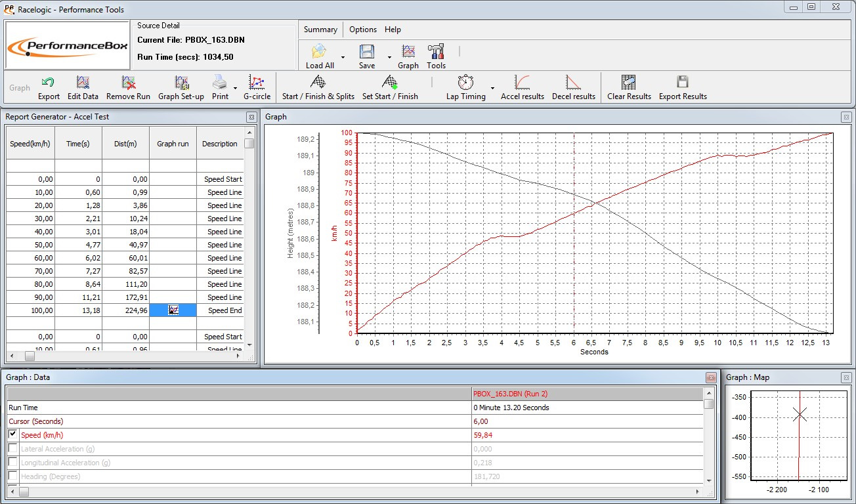
Task: Click the Set Start / Finish flag icon
Action: pos(390,83)
